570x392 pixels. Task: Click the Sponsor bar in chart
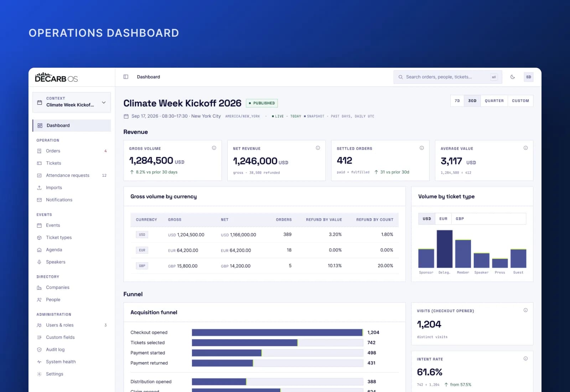point(426,258)
